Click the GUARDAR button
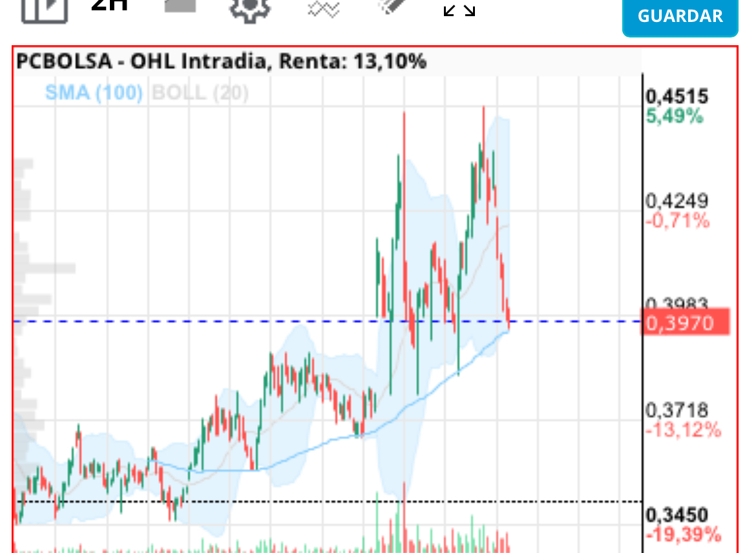 680,17
